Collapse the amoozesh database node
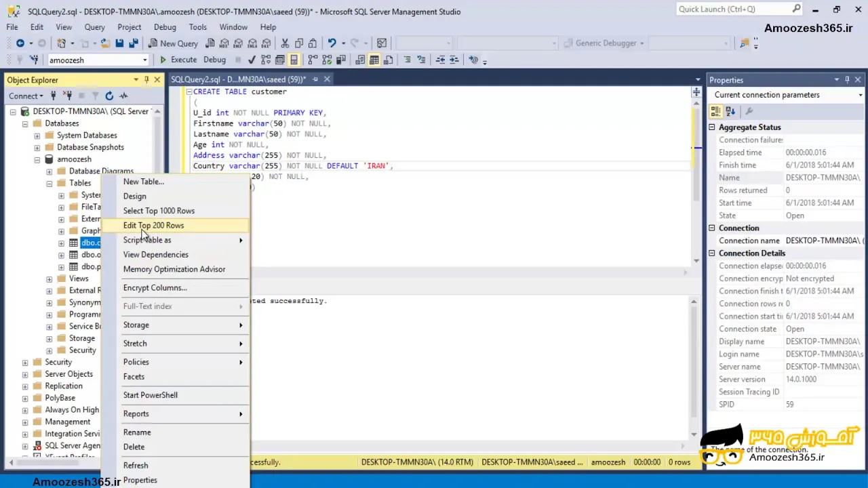The width and height of the screenshot is (868, 488). pyautogui.click(x=37, y=159)
